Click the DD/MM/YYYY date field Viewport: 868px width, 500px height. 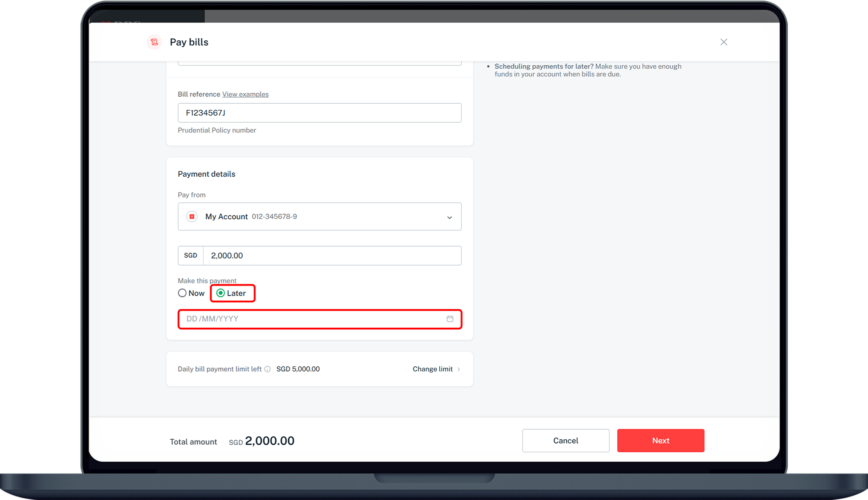click(x=312, y=319)
